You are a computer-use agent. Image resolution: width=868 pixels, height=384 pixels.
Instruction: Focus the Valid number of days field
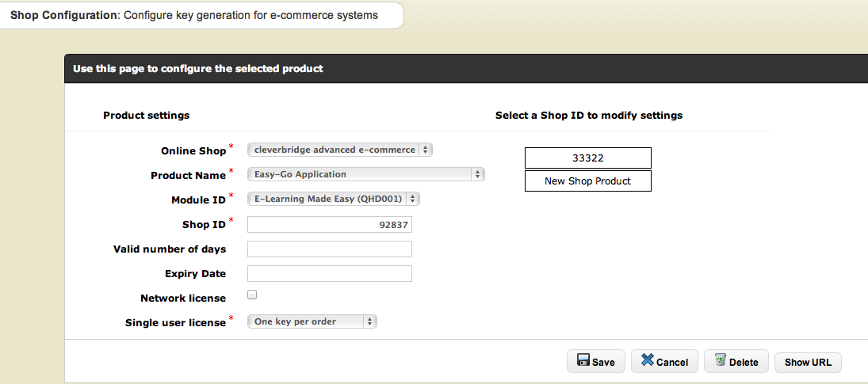point(330,249)
